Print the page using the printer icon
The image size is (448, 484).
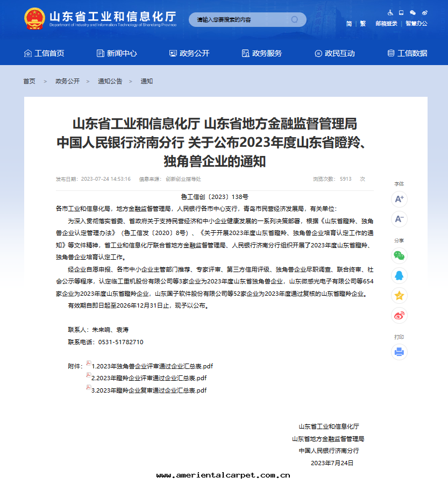399,351
